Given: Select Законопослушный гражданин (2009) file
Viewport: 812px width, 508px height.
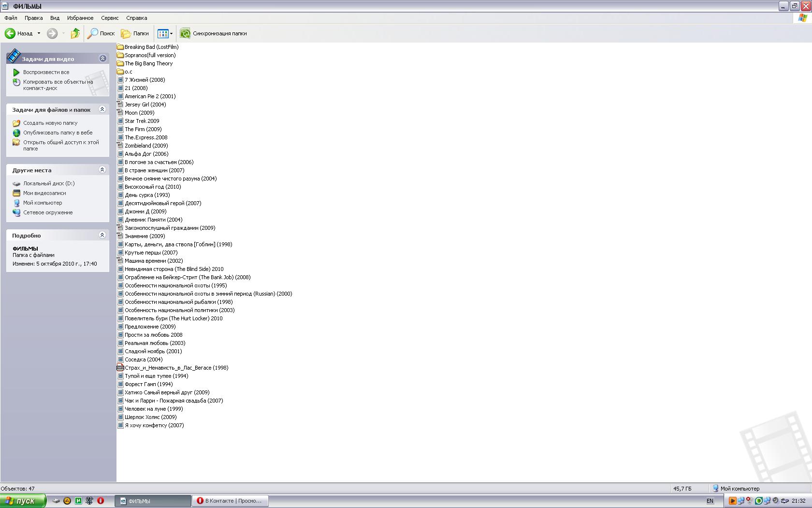Looking at the screenshot, I should [x=166, y=228].
